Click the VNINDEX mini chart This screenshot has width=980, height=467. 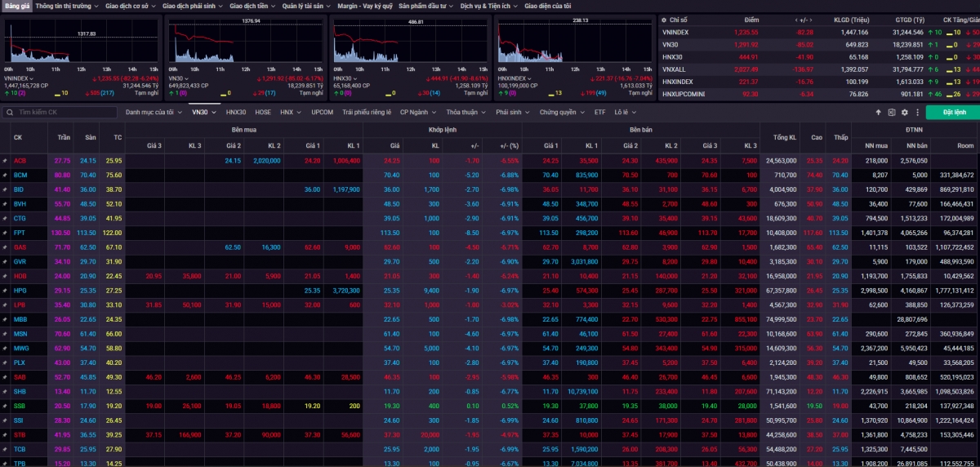(x=82, y=41)
